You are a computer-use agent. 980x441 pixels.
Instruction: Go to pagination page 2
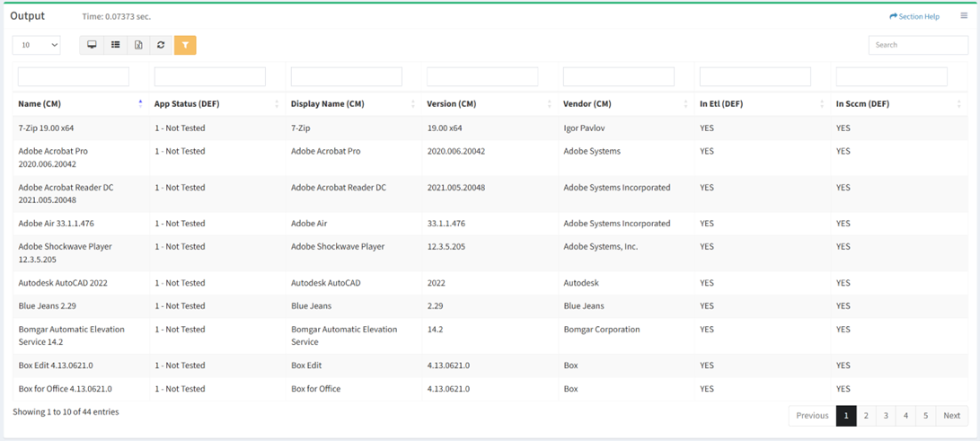point(866,415)
